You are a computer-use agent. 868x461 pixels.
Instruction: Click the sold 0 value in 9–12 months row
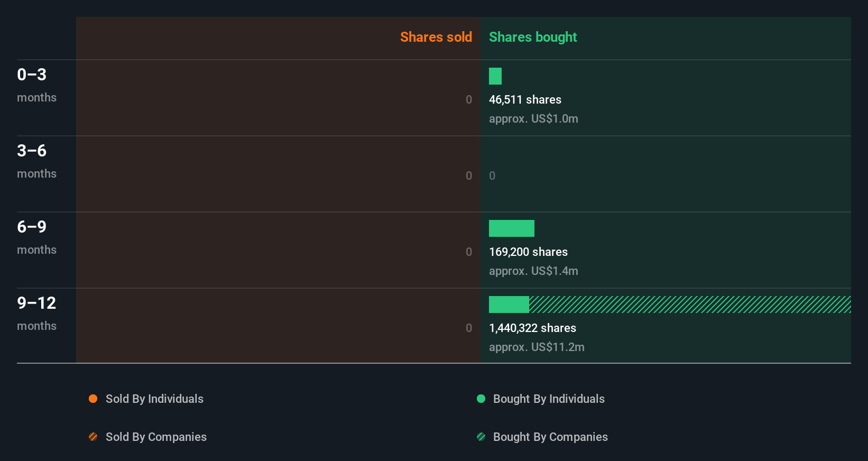469,328
